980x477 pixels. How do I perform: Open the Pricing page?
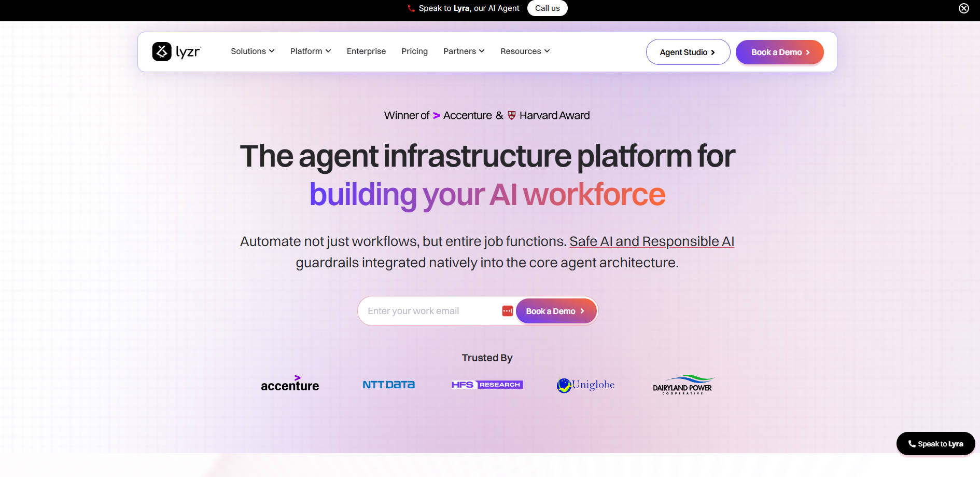414,51
